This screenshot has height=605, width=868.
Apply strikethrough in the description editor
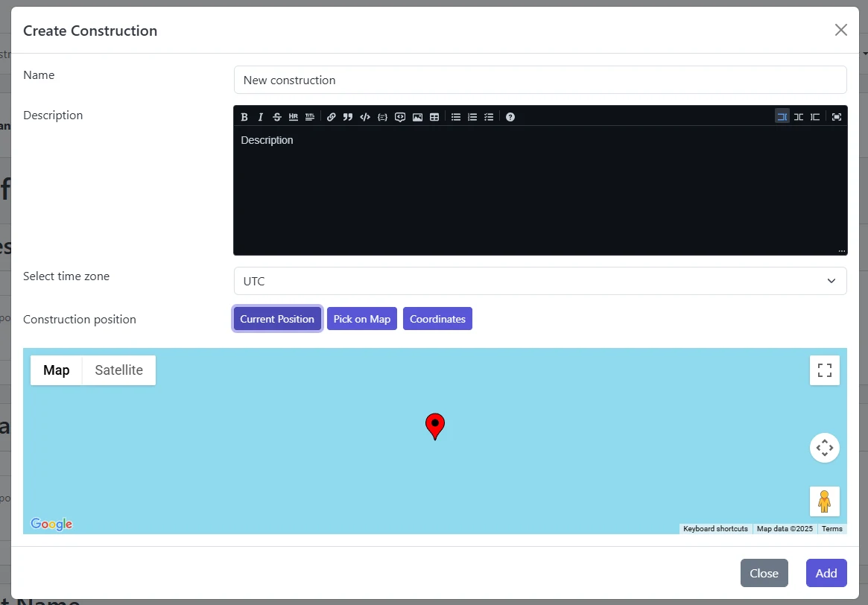click(276, 116)
